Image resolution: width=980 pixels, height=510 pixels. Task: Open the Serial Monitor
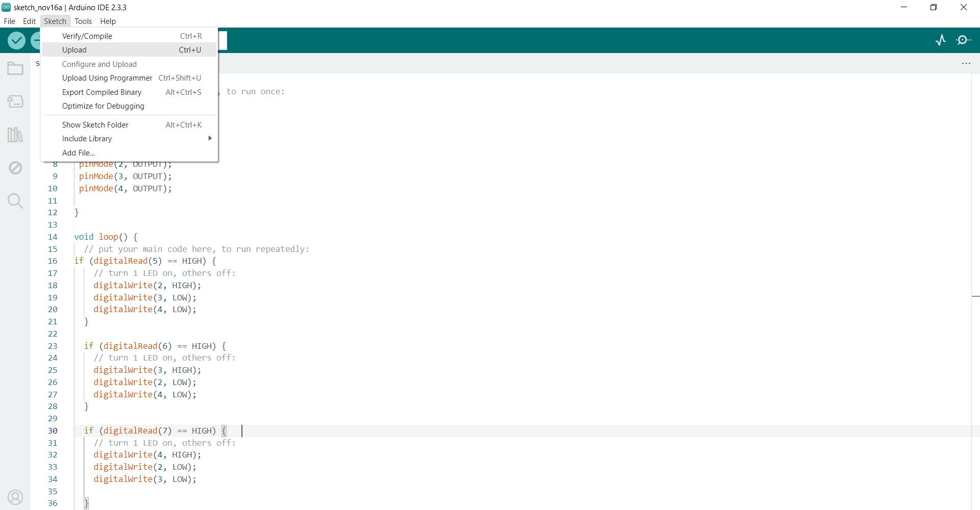pos(963,40)
